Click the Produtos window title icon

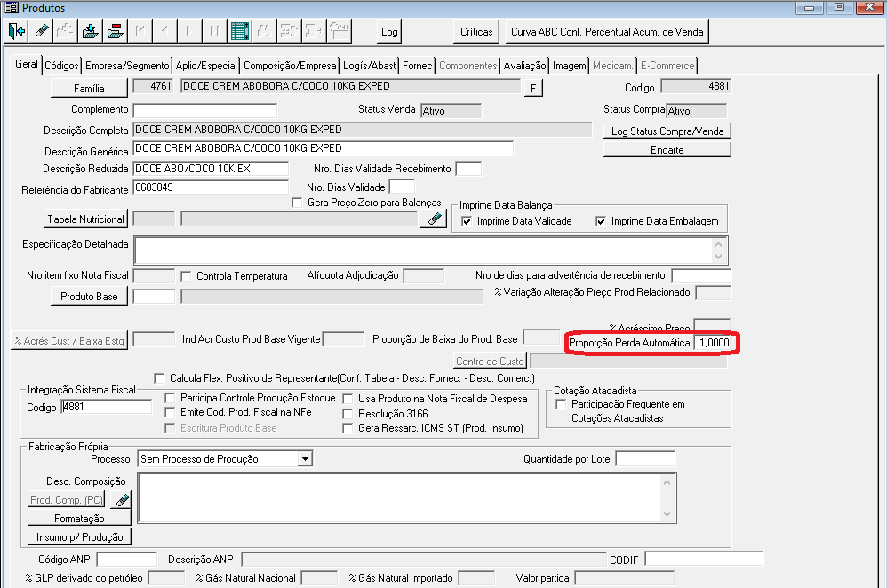point(12,7)
